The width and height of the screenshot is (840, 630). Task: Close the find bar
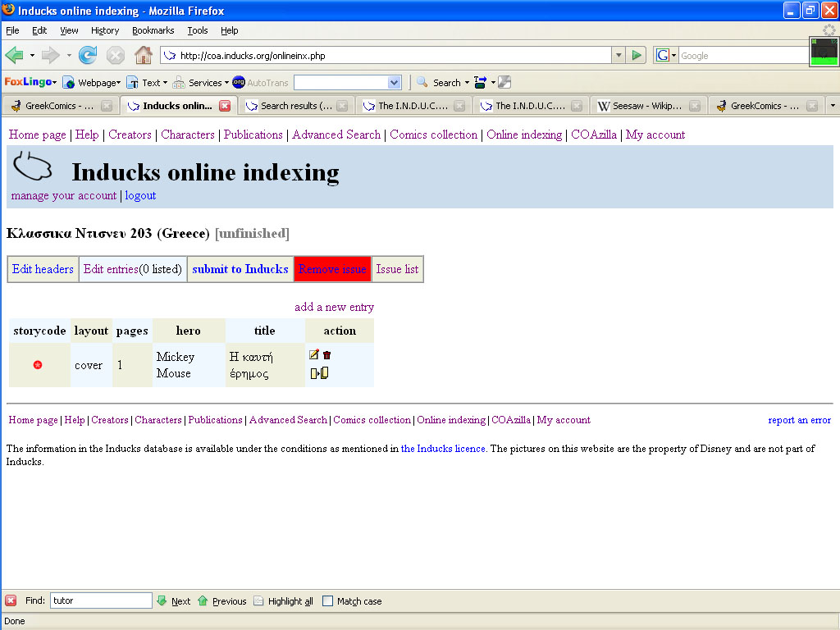click(11, 600)
